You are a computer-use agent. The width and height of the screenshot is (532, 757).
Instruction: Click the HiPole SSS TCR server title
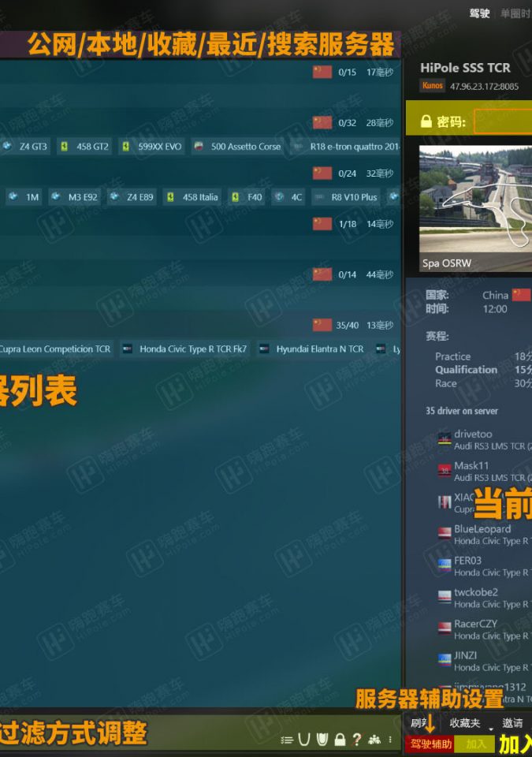pyautogui.click(x=465, y=68)
